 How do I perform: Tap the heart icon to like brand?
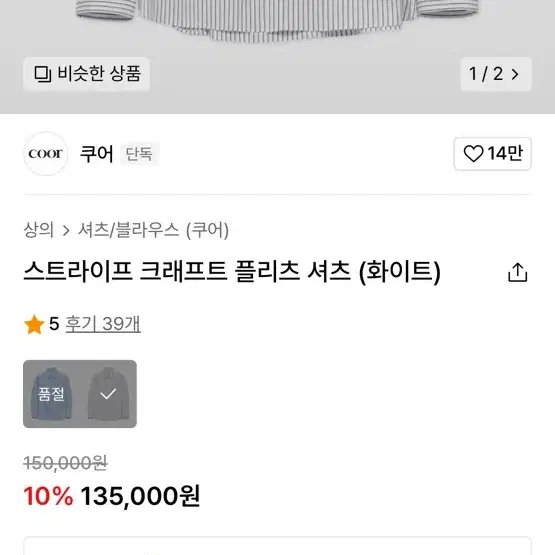coord(473,154)
